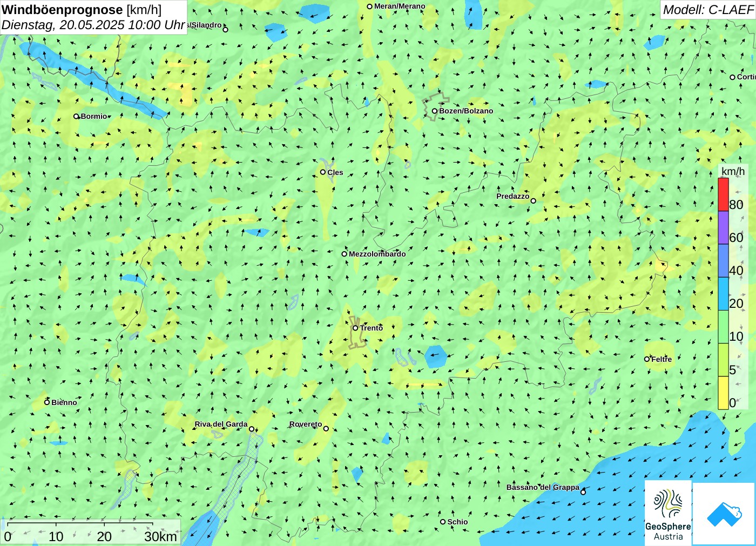Click the Trento city marker
756x546 pixels.
tap(355, 328)
